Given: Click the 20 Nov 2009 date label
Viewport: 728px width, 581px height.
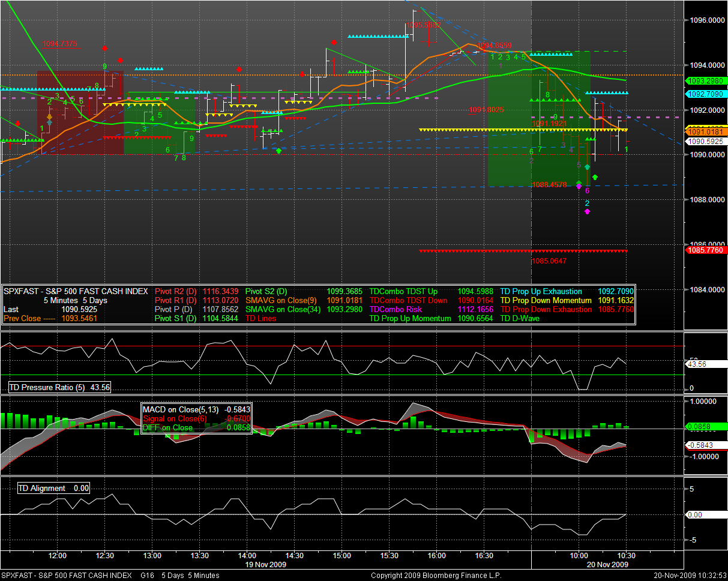Looking at the screenshot, I should tap(607, 565).
